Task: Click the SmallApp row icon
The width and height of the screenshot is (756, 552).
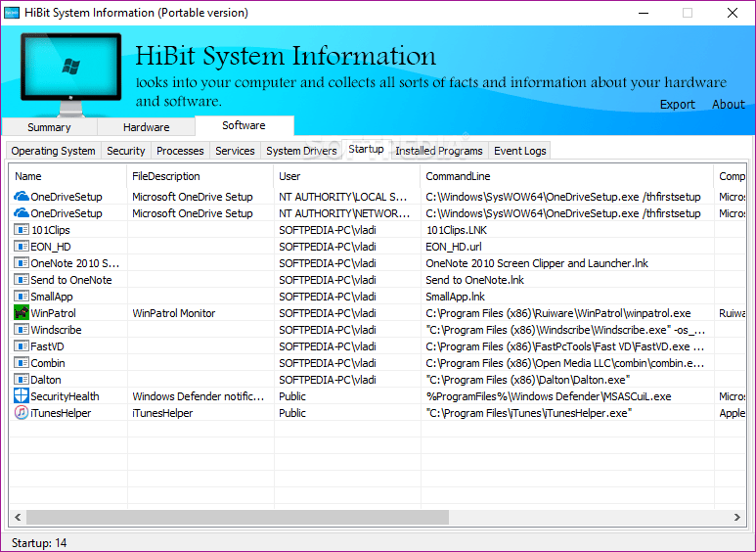Action: click(x=22, y=297)
